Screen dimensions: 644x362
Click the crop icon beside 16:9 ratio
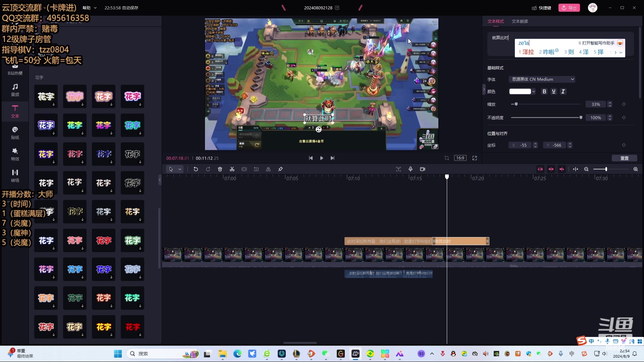tap(447, 158)
